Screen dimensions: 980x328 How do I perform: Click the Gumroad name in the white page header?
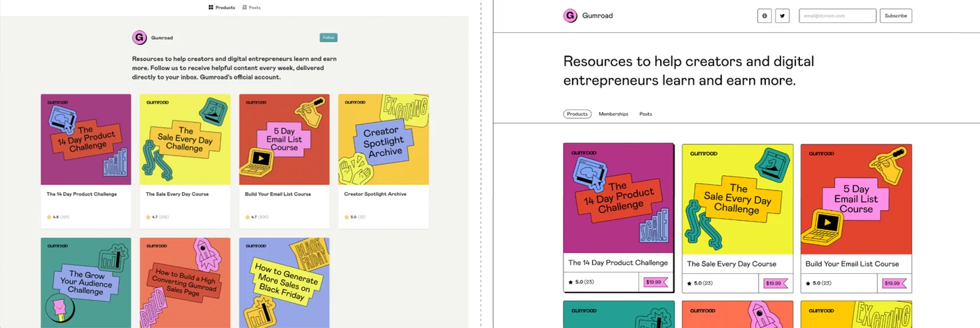597,15
